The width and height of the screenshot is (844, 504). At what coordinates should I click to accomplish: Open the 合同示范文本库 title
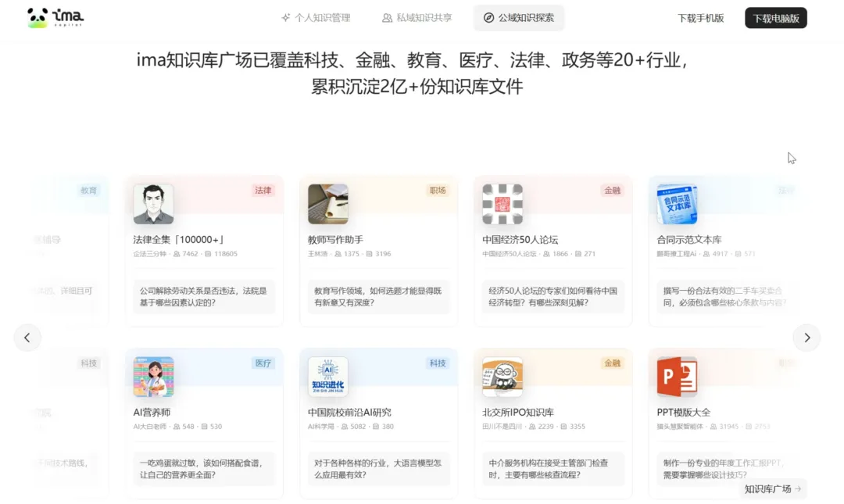click(689, 240)
